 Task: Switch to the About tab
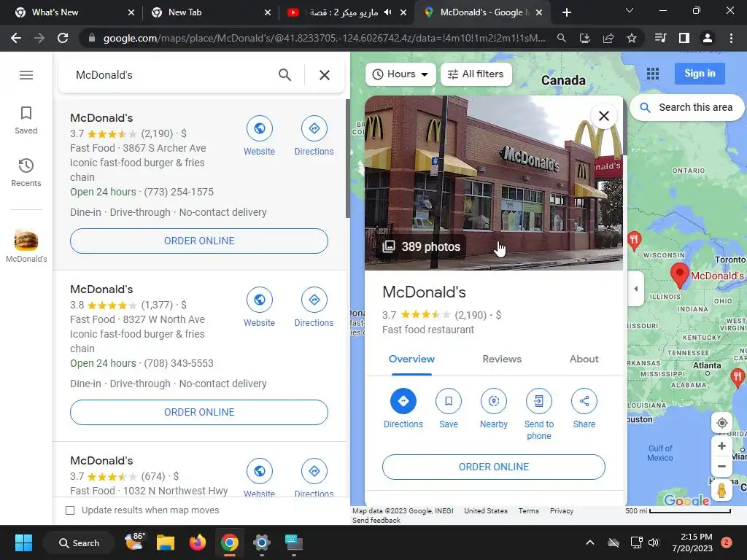click(584, 359)
